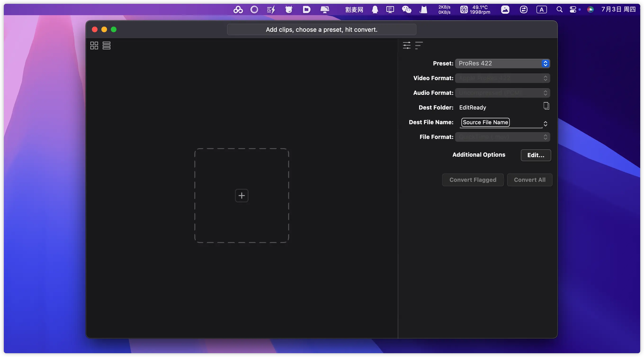
Task: Open the Audio Format dropdown
Action: [x=502, y=93]
